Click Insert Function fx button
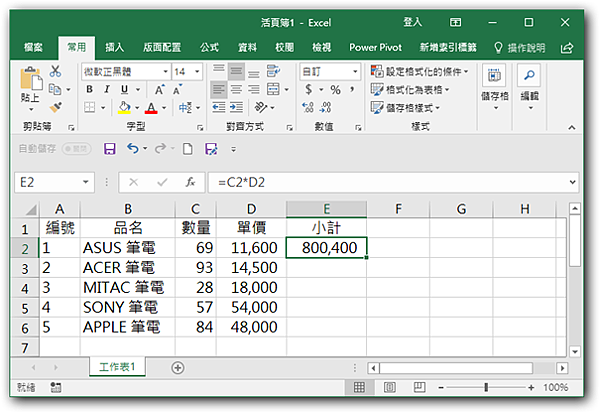 191,182
